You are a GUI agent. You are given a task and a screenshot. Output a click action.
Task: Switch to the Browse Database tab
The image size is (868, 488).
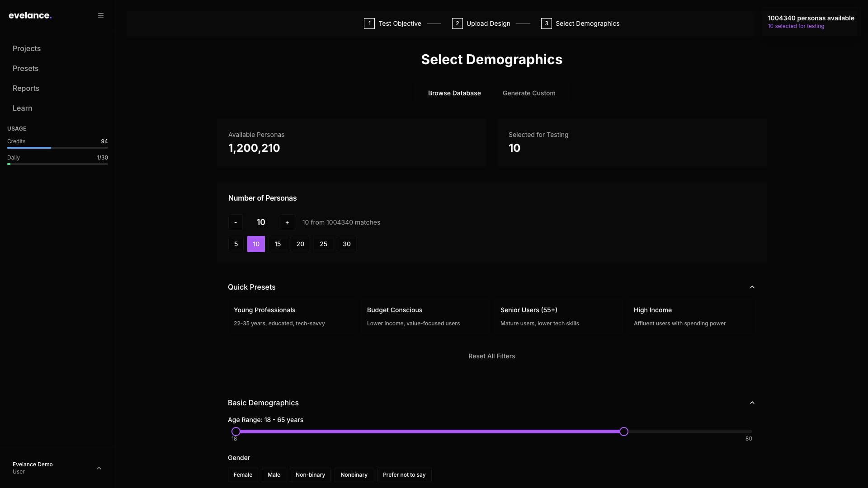coord(454,93)
